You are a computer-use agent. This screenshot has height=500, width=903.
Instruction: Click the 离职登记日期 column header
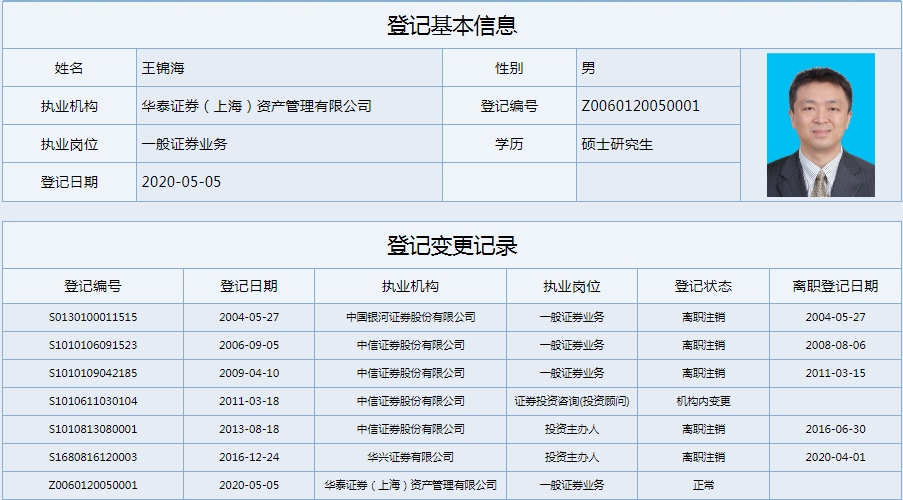[836, 286]
